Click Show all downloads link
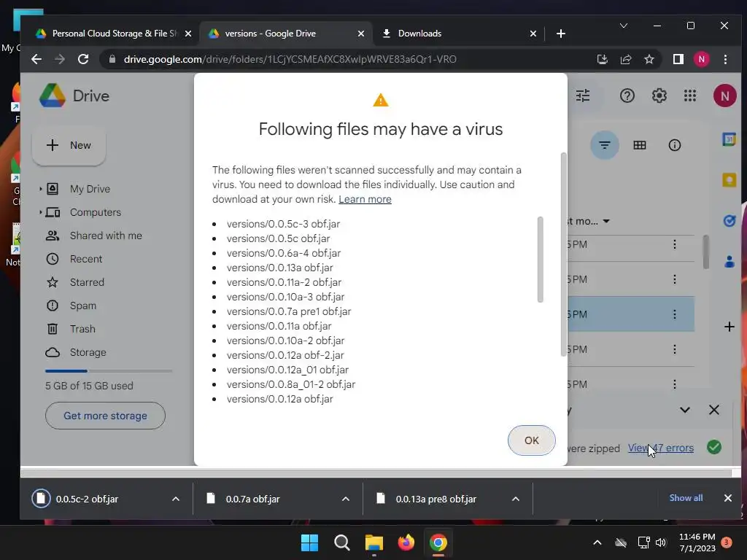Screen dimensions: 747x560 (x=686, y=498)
